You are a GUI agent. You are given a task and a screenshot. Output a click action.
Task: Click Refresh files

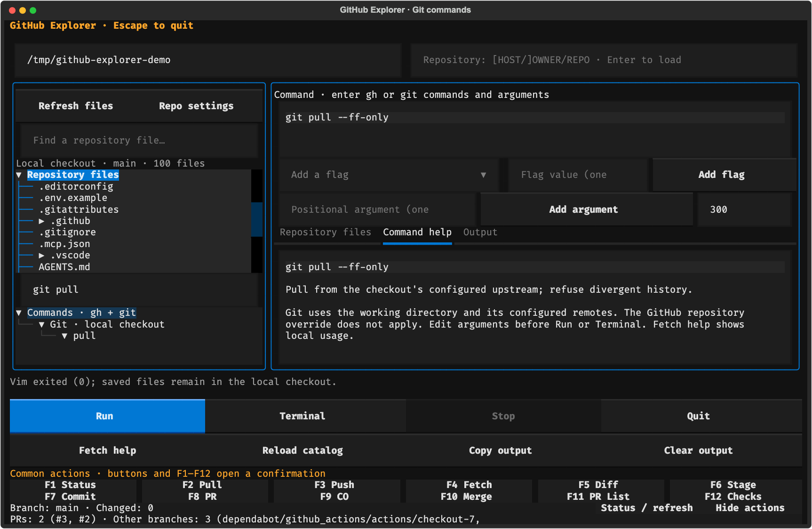[76, 106]
